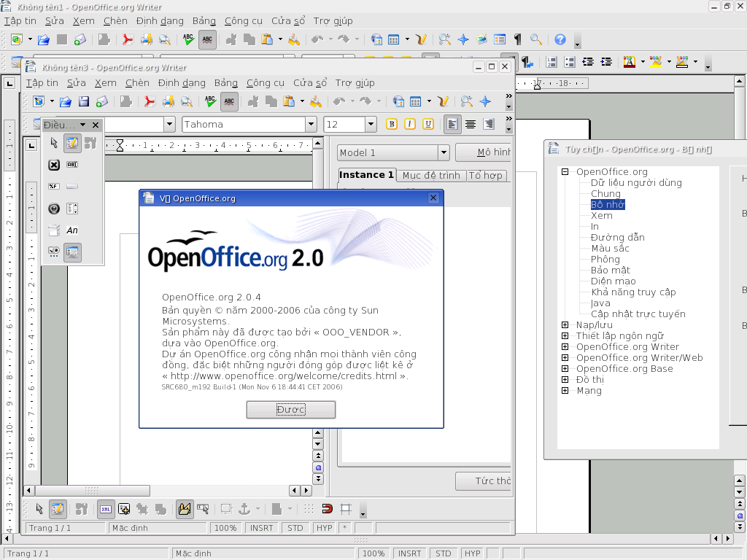Screen dimensions: 747x560
Task: Toggle AutoSpellcheck in the Không tên3 toolbar
Action: pos(229,101)
